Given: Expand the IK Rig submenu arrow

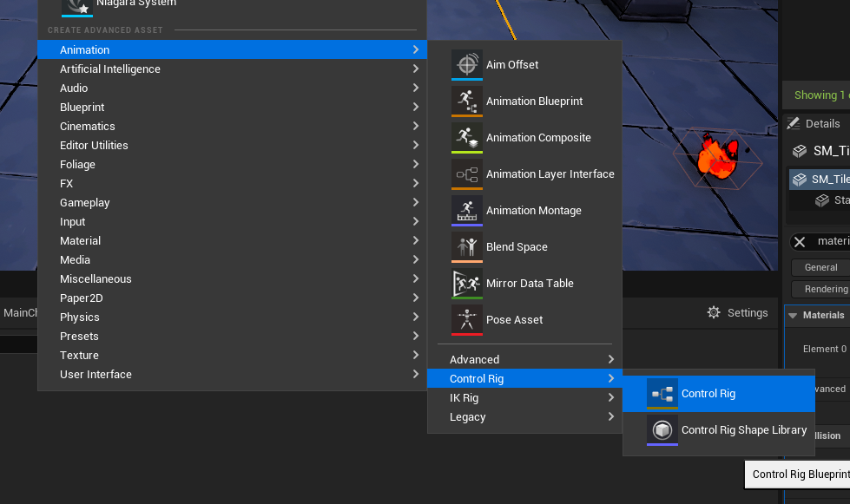Looking at the screenshot, I should click(x=611, y=397).
